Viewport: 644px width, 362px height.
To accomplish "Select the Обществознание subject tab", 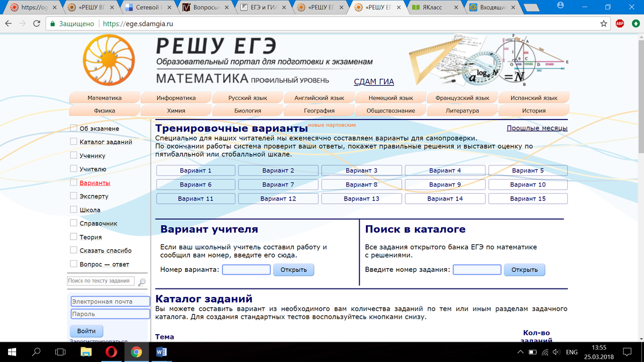I will click(x=391, y=110).
